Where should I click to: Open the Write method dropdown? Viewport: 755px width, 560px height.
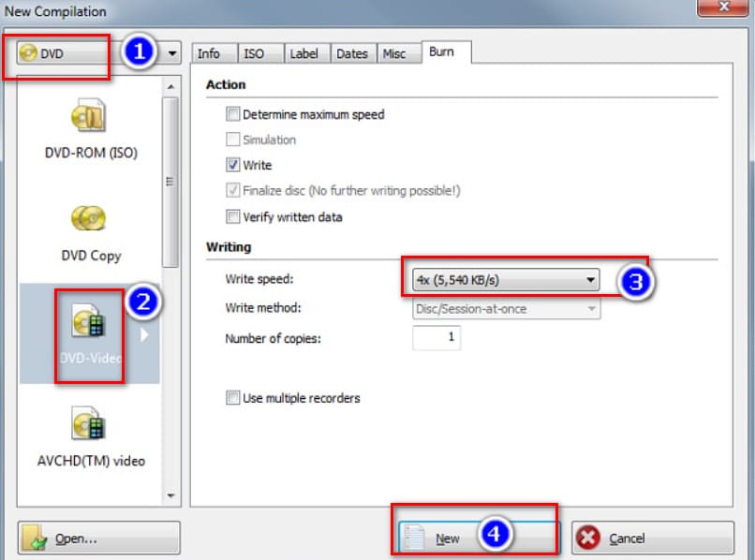pyautogui.click(x=590, y=308)
